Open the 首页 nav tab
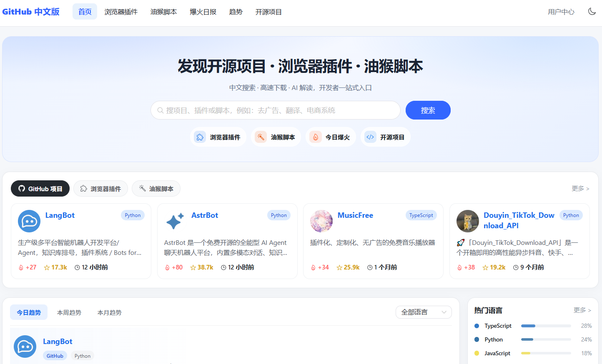The width and height of the screenshot is (602, 364). 85,12
